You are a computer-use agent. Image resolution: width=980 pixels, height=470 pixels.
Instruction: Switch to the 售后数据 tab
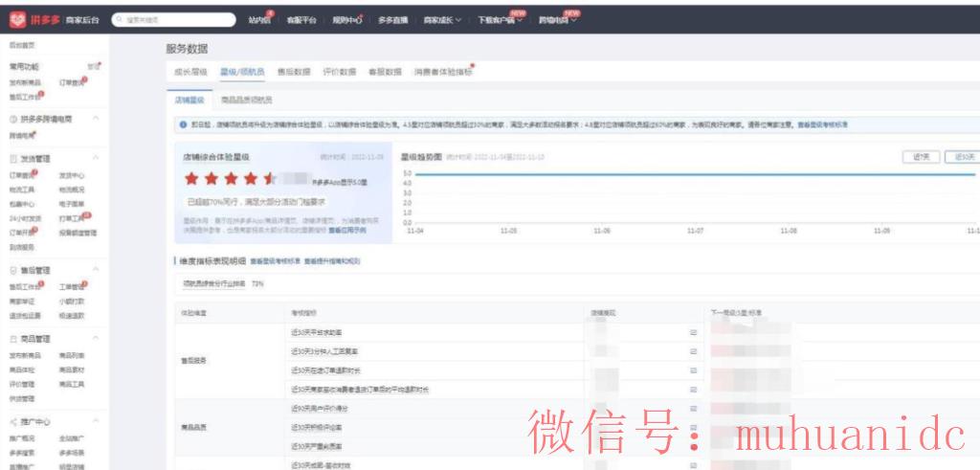point(293,72)
